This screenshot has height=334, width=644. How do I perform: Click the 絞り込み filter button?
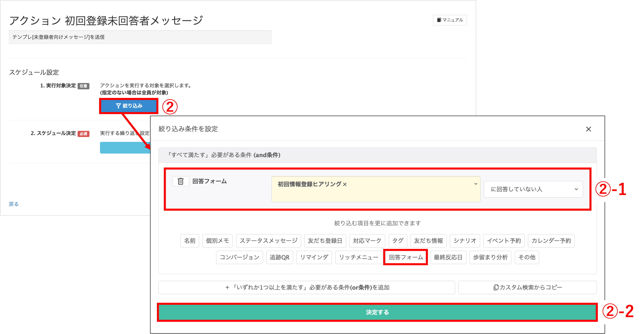129,106
